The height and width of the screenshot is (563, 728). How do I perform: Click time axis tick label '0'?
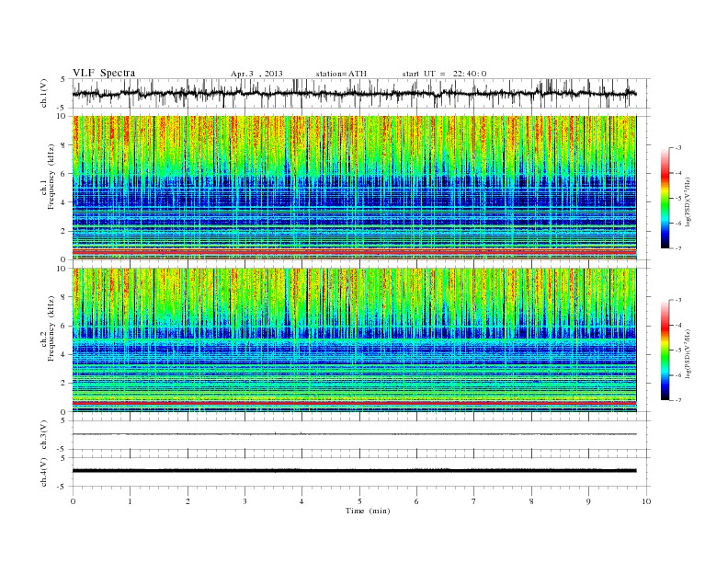(73, 501)
